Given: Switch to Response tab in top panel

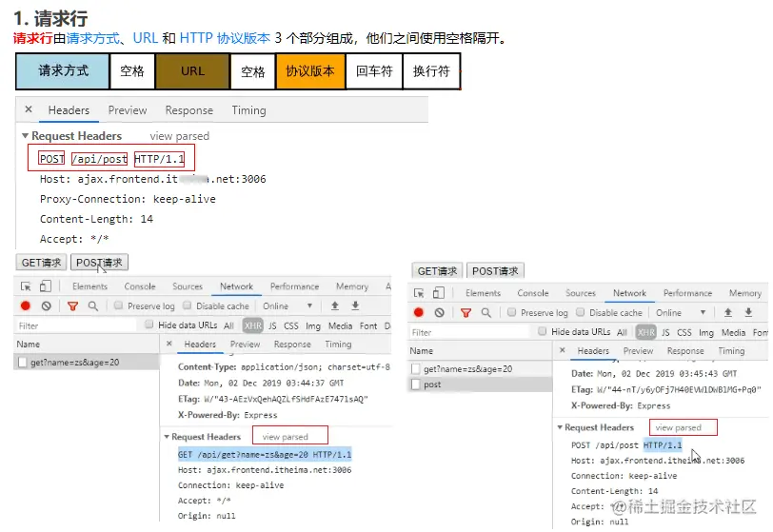Looking at the screenshot, I should pyautogui.click(x=189, y=110).
